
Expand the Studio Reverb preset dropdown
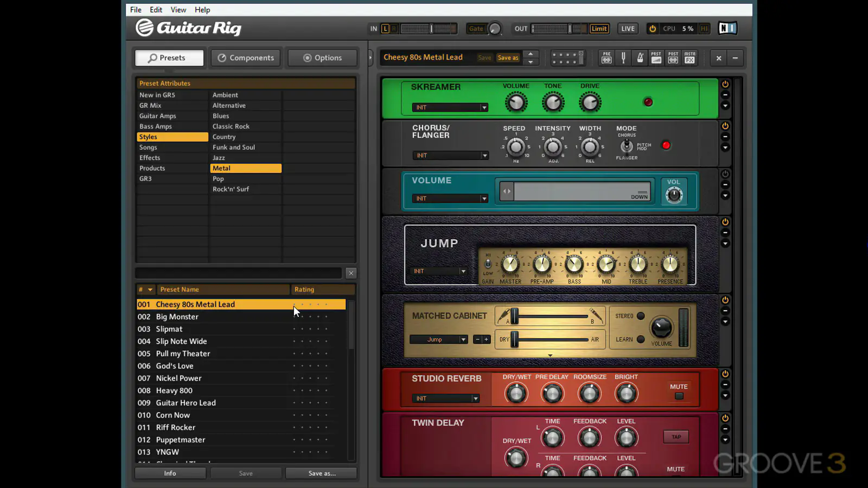445,399
